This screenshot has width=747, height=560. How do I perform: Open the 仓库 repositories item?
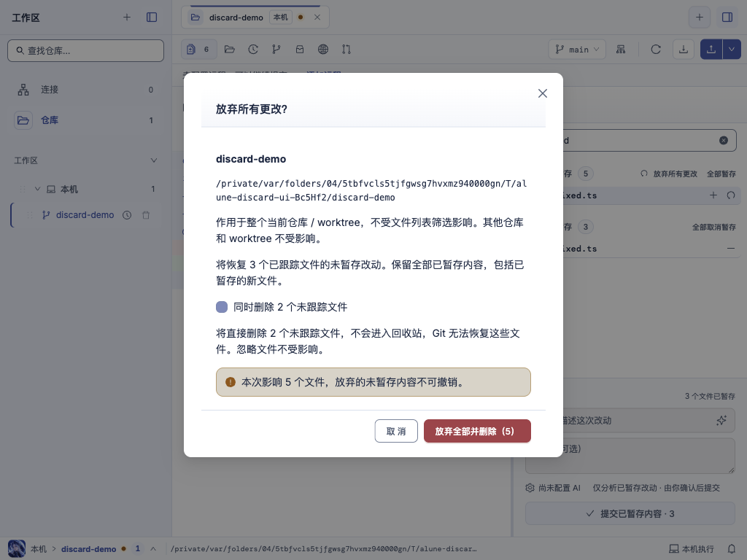tap(86, 120)
